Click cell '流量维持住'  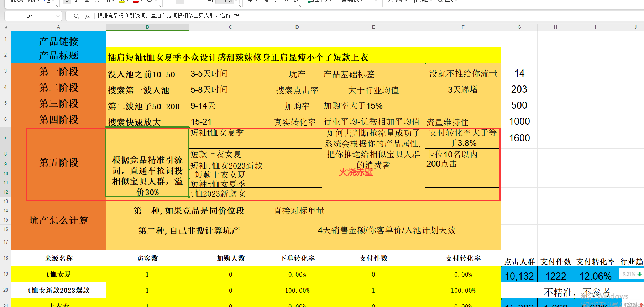tap(463, 119)
